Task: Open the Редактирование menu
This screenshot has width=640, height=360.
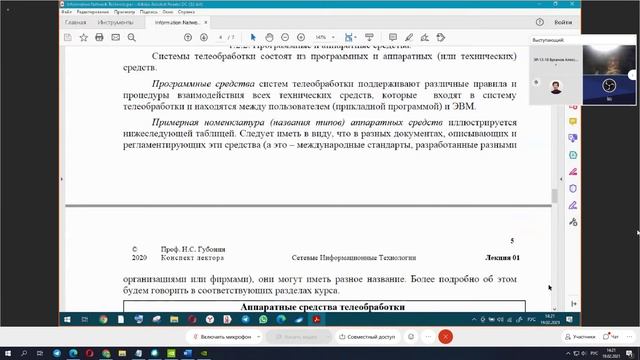Action: pos(93,12)
